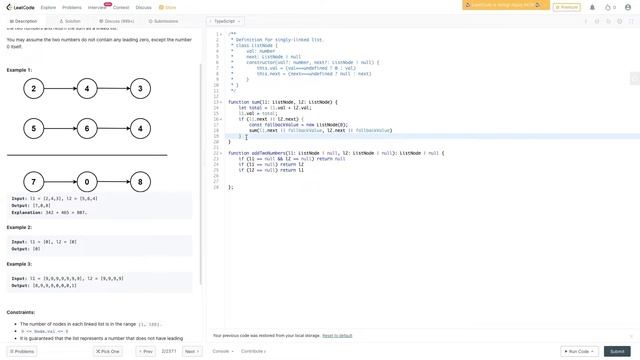Open the Interview nav item
The height and width of the screenshot is (360, 640).
click(x=97, y=8)
